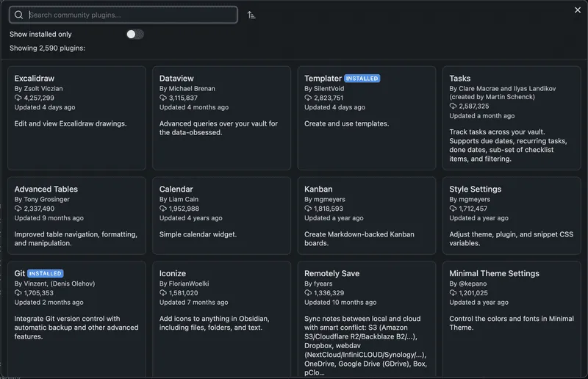
Task: Click download icon on Remotely Save card
Action: point(308,293)
